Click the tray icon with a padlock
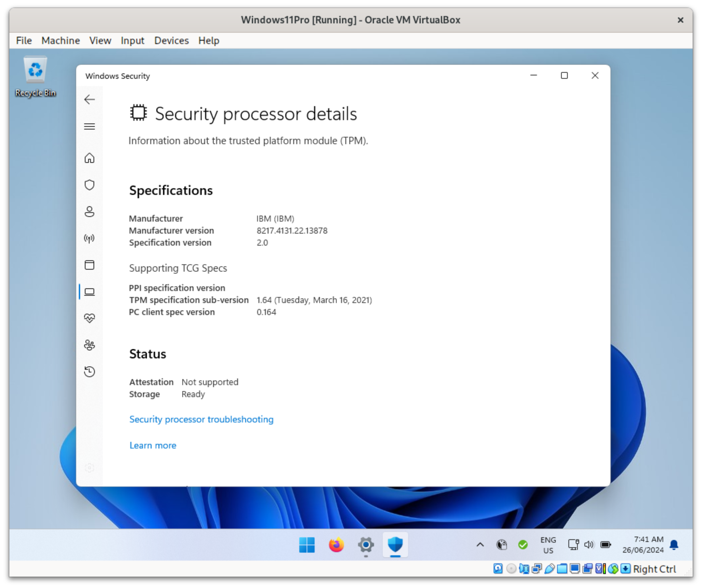Viewport: 702px width, 588px height. (501, 545)
